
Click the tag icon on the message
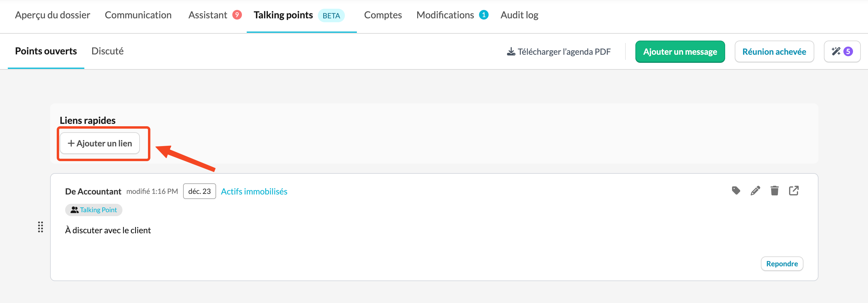point(736,191)
